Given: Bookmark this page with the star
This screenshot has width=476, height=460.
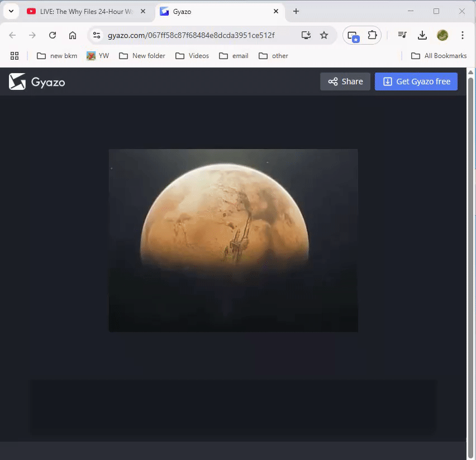Looking at the screenshot, I should (324, 35).
